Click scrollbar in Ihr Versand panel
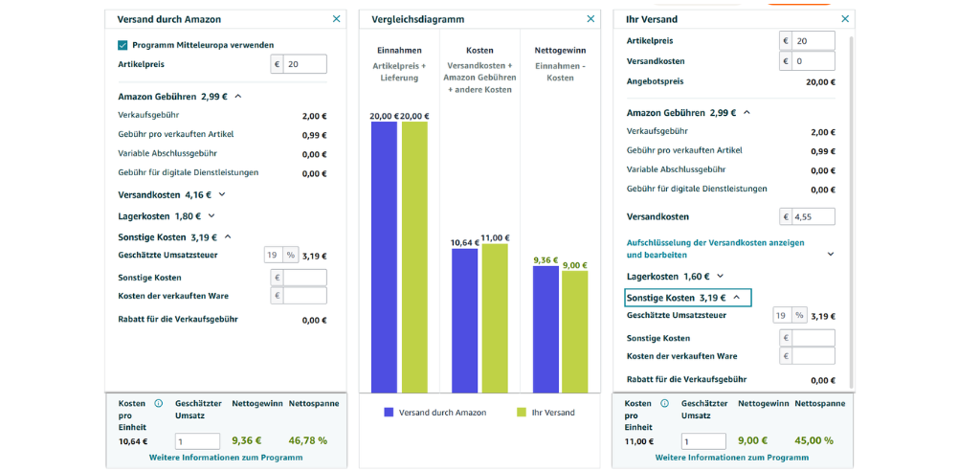The width and height of the screenshot is (980, 471). 851,211
